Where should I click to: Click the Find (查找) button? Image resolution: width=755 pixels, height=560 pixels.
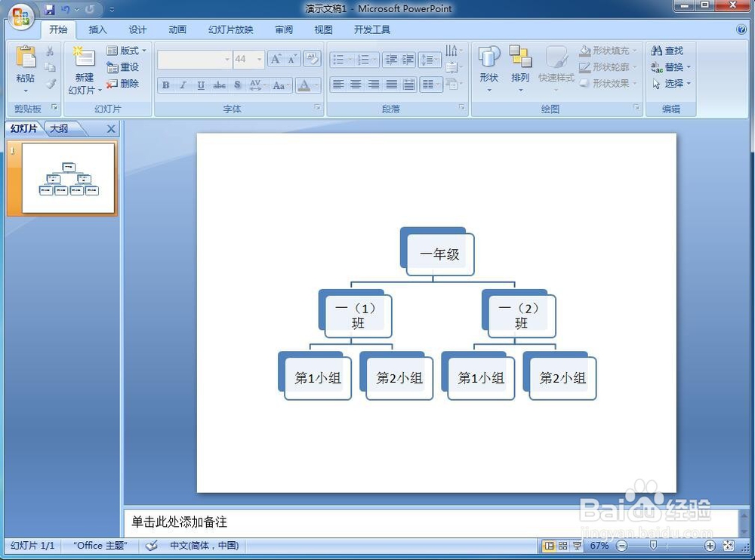coord(667,51)
